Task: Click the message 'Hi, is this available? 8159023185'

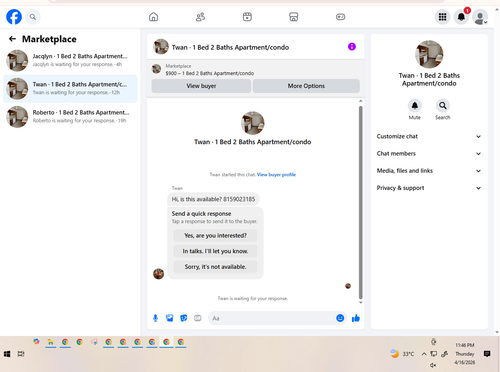Action: (213, 199)
